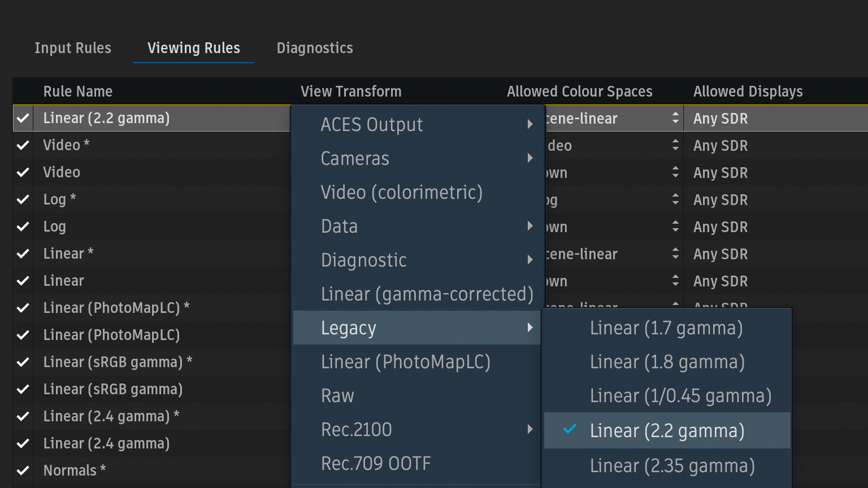Select Linear (2.35 gamma) option
This screenshot has height=488, width=868.
672,466
